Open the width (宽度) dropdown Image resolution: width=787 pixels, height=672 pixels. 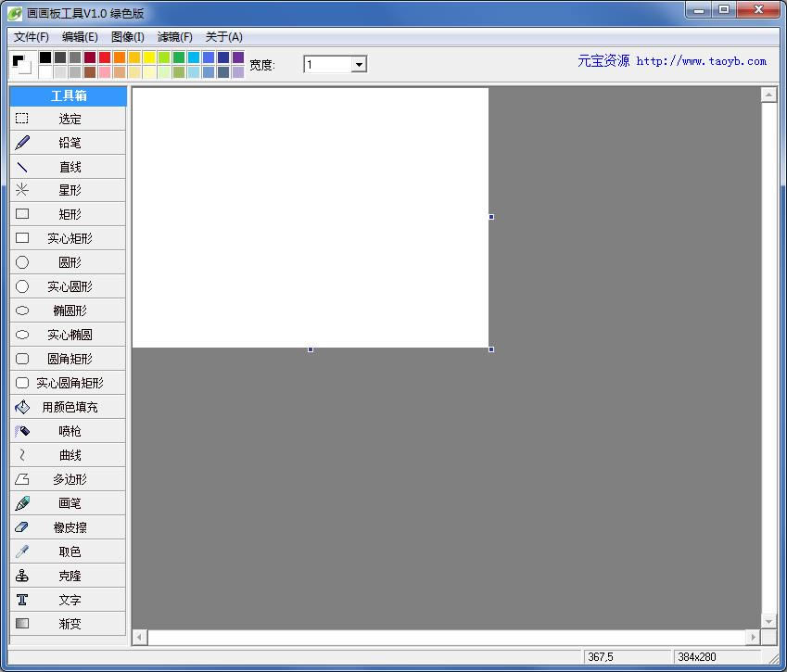click(359, 64)
